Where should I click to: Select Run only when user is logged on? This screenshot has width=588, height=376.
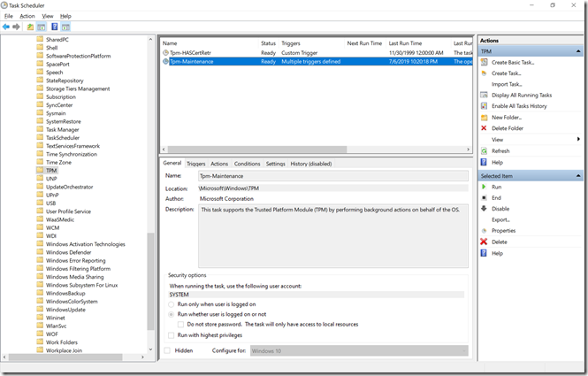pos(171,303)
